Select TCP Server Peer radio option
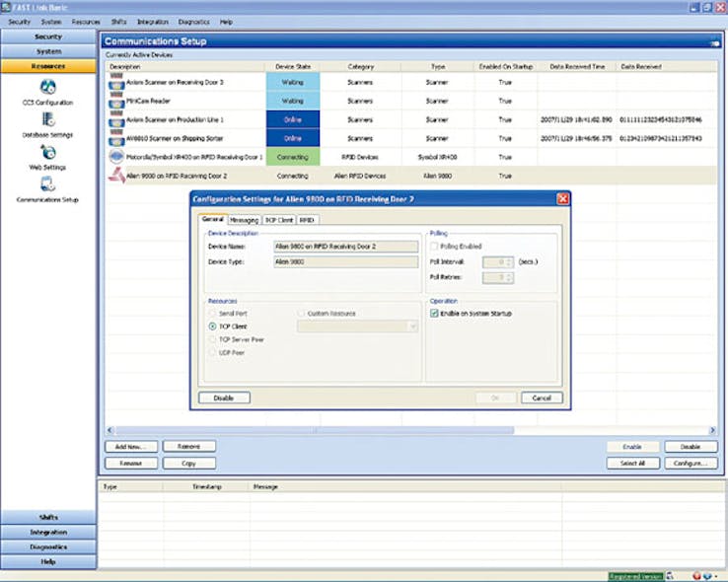Image resolution: width=728 pixels, height=582 pixels. click(x=212, y=339)
